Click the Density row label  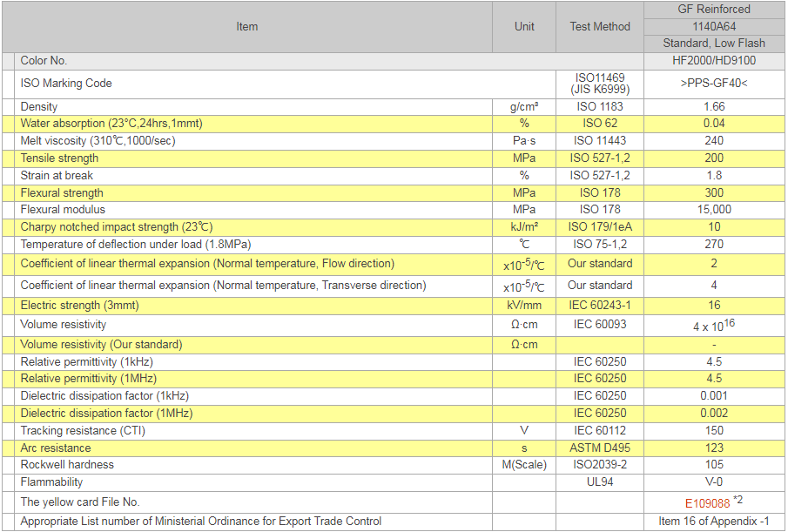pos(39,107)
